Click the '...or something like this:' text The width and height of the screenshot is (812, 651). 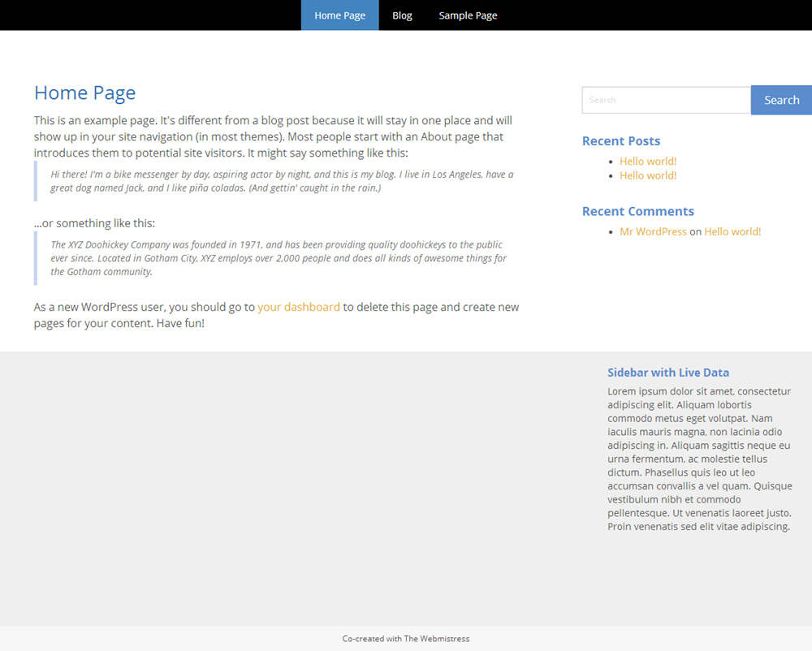tap(94, 223)
